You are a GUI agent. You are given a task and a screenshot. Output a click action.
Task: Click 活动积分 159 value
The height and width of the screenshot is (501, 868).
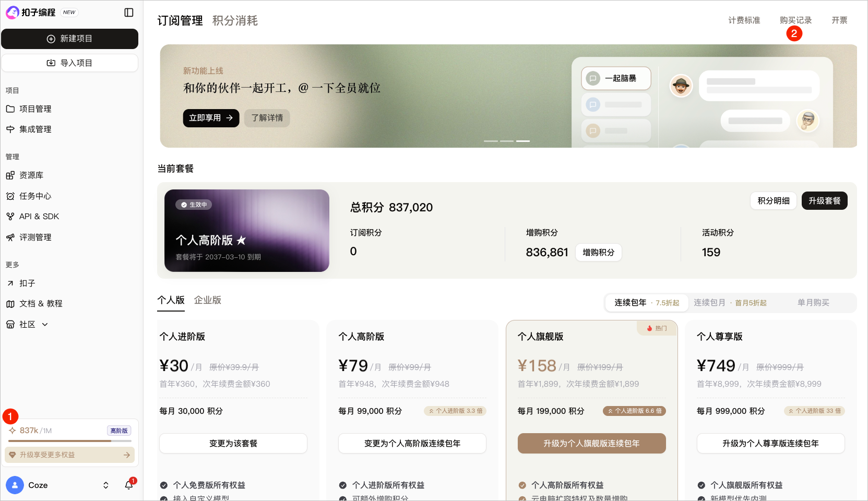pos(711,253)
